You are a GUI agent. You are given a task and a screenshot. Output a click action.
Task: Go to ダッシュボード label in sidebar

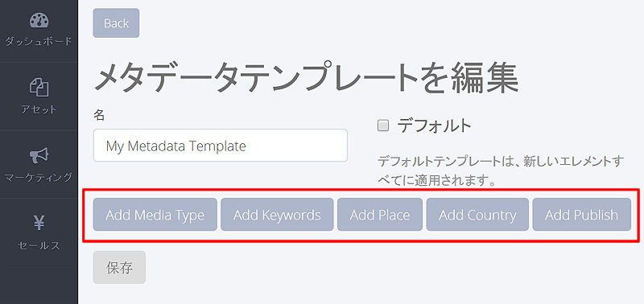39,42
